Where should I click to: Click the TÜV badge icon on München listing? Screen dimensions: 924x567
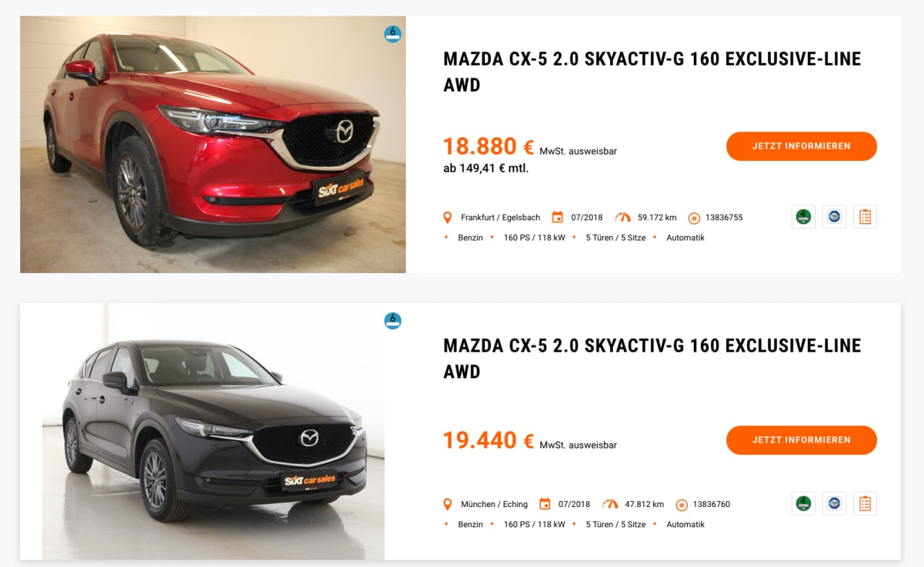tap(834, 503)
